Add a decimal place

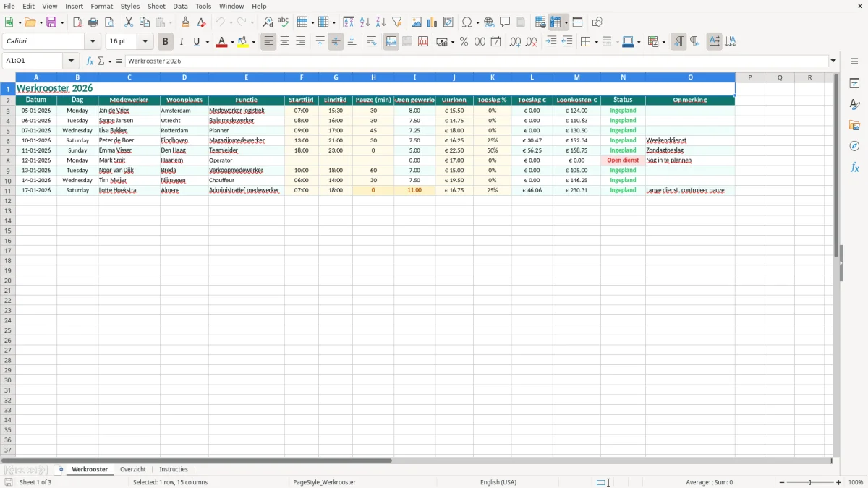(x=515, y=42)
